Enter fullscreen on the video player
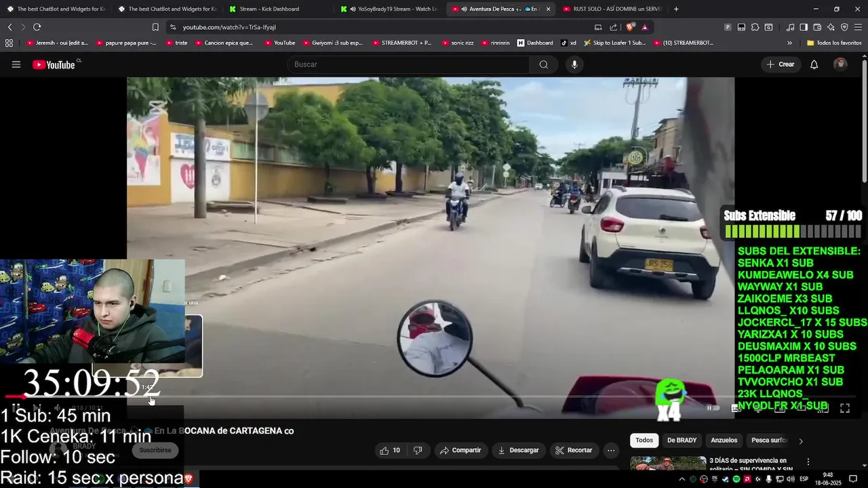Screen dimensions: 868x488 (845, 408)
